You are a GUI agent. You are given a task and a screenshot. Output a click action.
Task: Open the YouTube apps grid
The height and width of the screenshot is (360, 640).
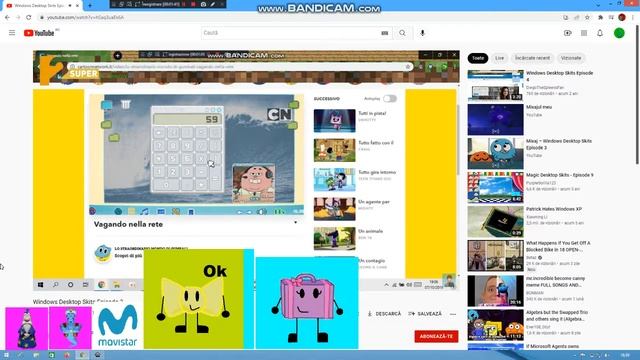click(x=584, y=33)
